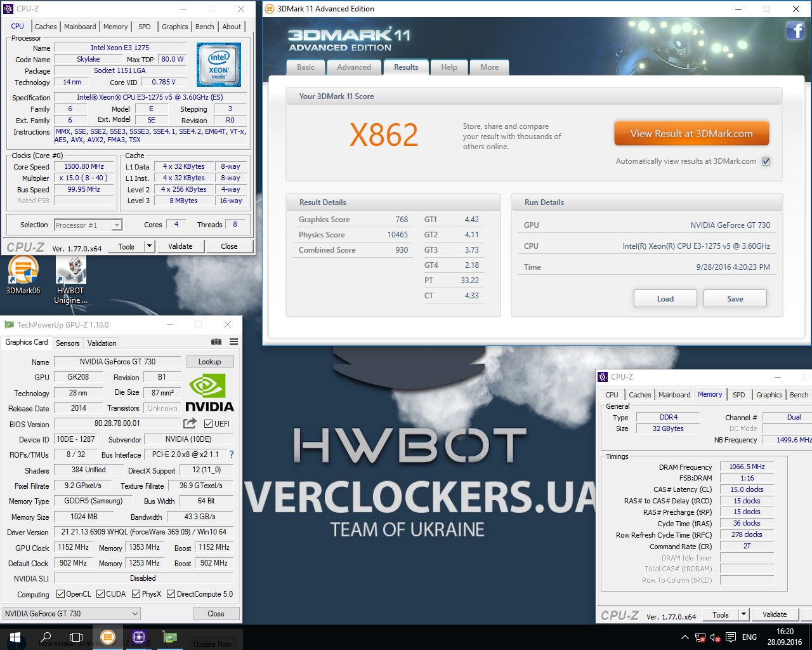Switch to Caches tab in top CPU-Z
The width and height of the screenshot is (812, 650).
tap(45, 27)
